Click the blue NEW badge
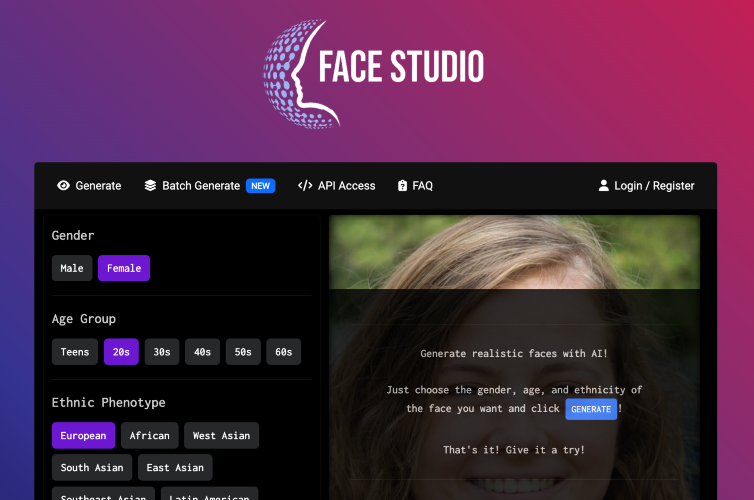Viewport: 754px width, 500px height. (x=261, y=186)
